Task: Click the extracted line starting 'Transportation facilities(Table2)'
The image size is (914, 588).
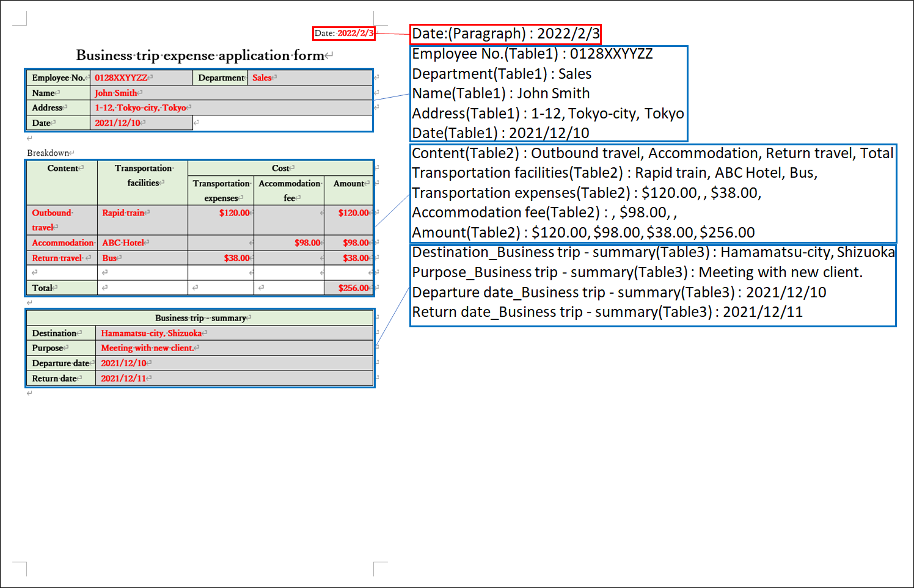Action: [615, 173]
